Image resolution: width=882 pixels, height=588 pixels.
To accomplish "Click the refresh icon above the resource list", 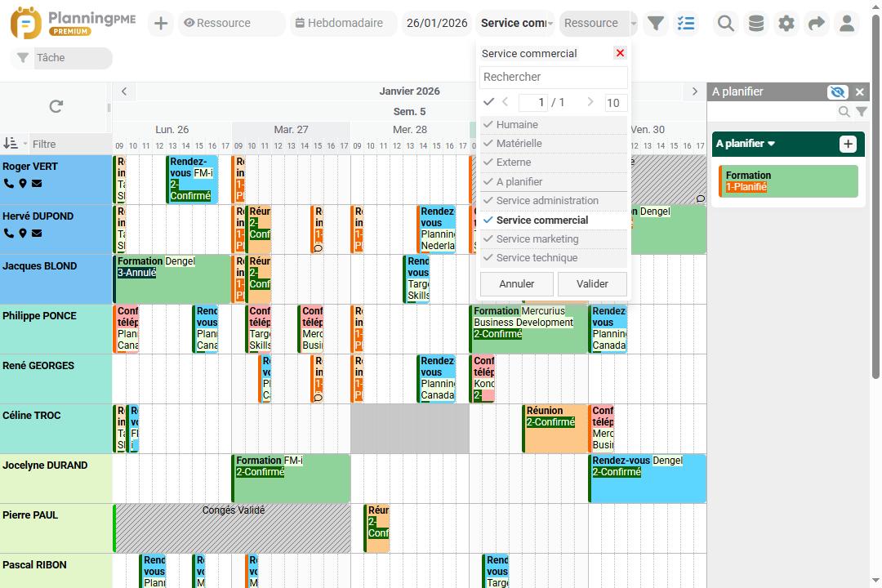I will [56, 106].
